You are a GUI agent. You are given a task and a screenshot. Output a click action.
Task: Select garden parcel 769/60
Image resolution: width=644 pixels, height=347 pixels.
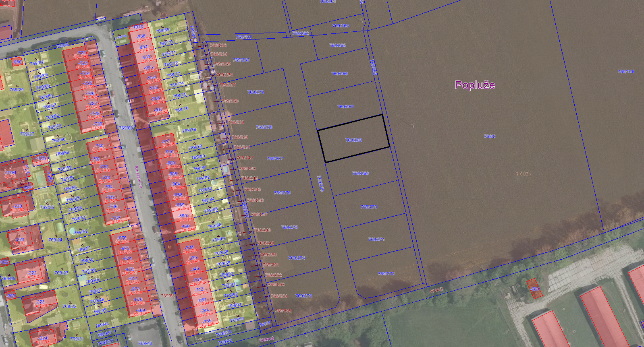click(58, 140)
